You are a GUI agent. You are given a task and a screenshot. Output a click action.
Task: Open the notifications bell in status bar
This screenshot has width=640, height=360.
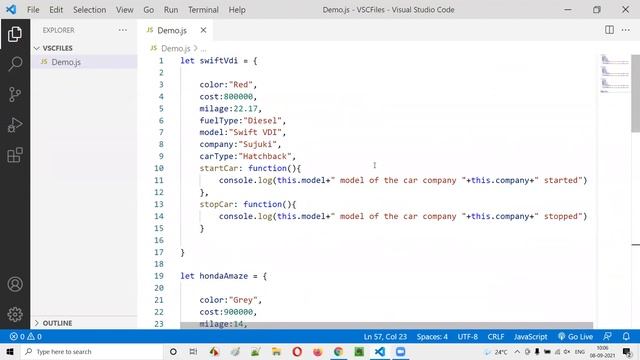coord(626,337)
